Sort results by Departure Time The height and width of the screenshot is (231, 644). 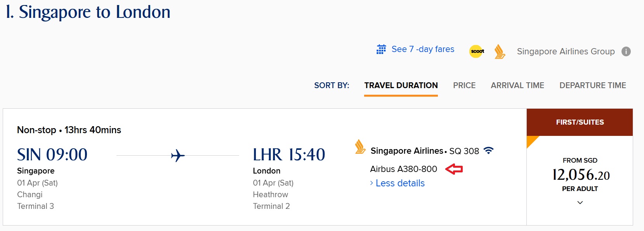click(592, 85)
